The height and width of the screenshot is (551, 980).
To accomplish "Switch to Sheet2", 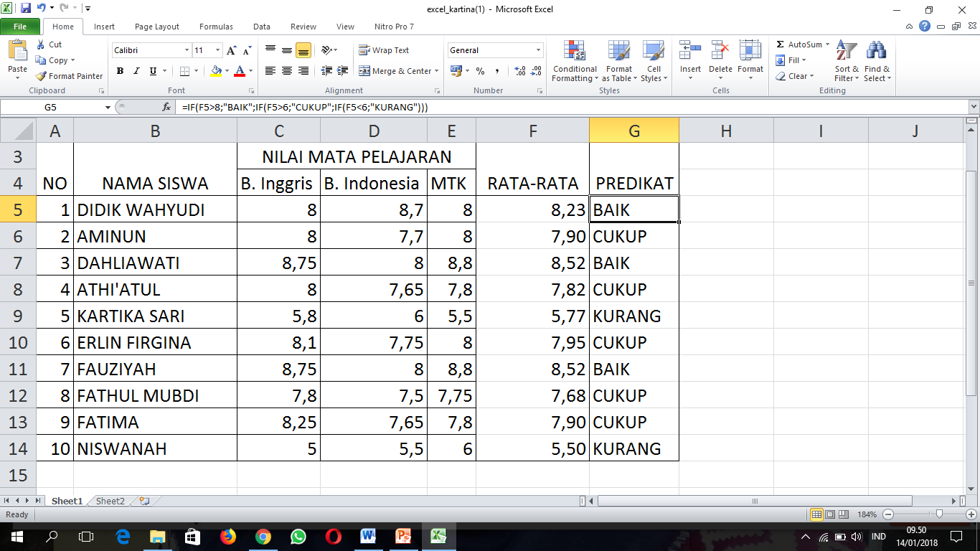I will pos(109,501).
